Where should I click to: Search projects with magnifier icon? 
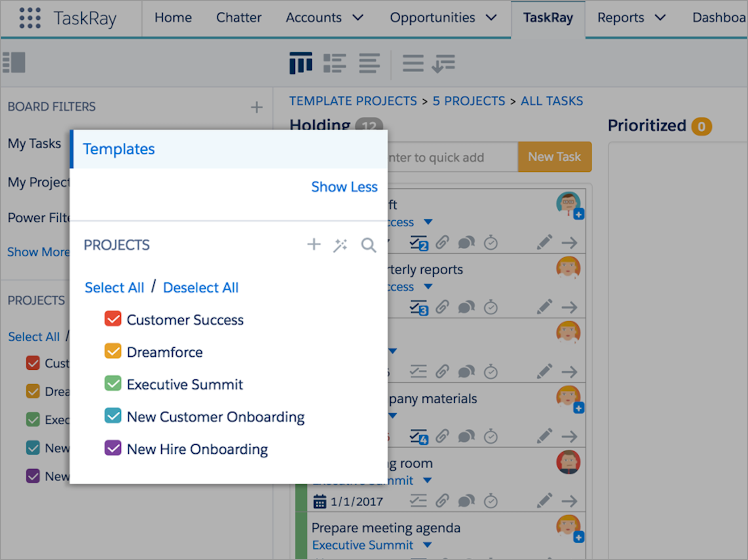point(368,245)
